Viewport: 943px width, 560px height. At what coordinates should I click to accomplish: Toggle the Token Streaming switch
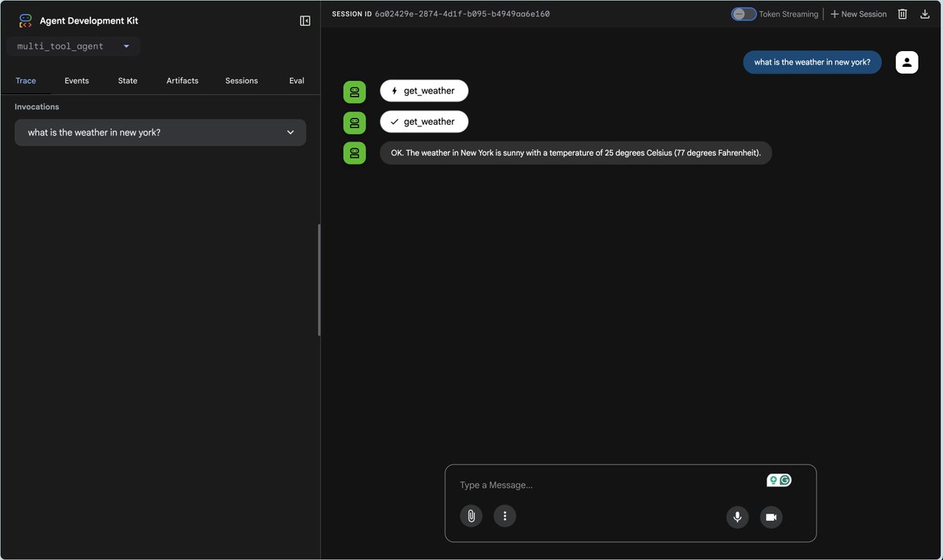[x=743, y=14]
